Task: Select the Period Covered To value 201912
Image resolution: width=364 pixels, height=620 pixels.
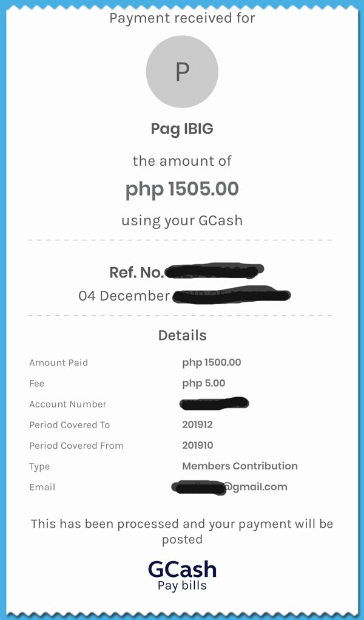Action: (x=197, y=424)
